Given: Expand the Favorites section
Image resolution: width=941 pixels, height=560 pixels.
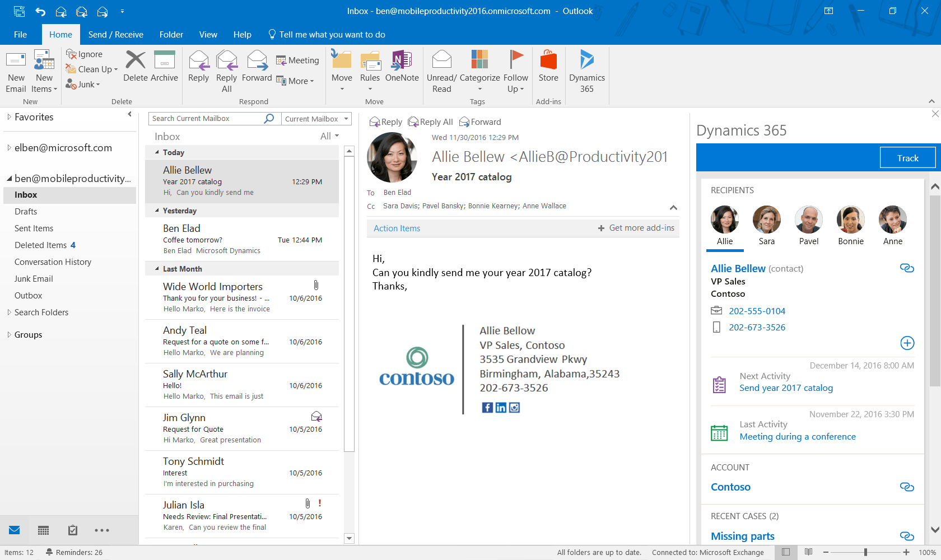Looking at the screenshot, I should [x=9, y=116].
